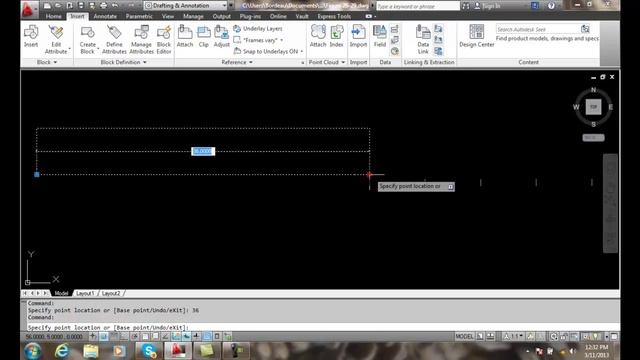Click the Manage tab in the ribbon

pos(193,16)
